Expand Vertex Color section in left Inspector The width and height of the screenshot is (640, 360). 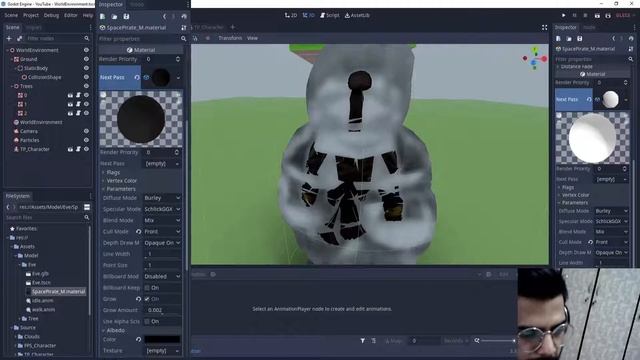122,180
